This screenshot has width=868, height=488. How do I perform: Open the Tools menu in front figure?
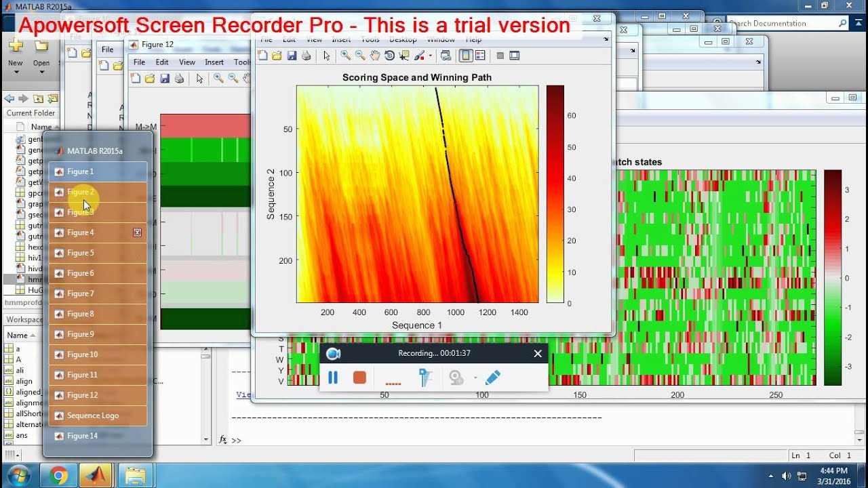tap(370, 40)
